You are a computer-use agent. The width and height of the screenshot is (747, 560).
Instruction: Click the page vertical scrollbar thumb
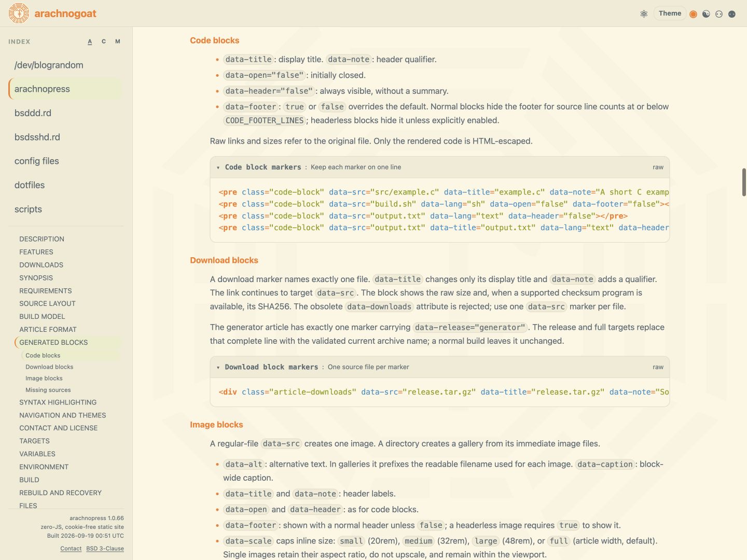pyautogui.click(x=744, y=182)
